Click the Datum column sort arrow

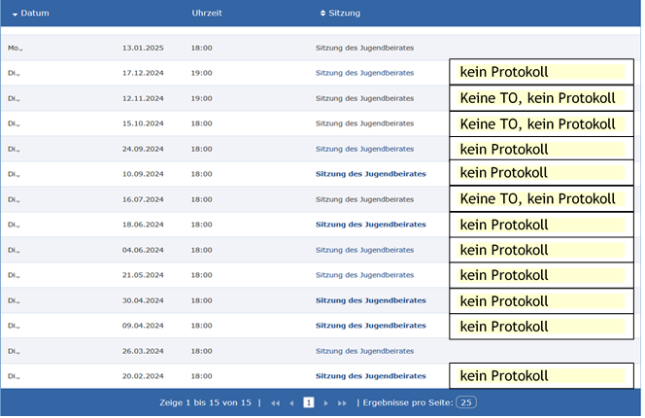click(15, 13)
